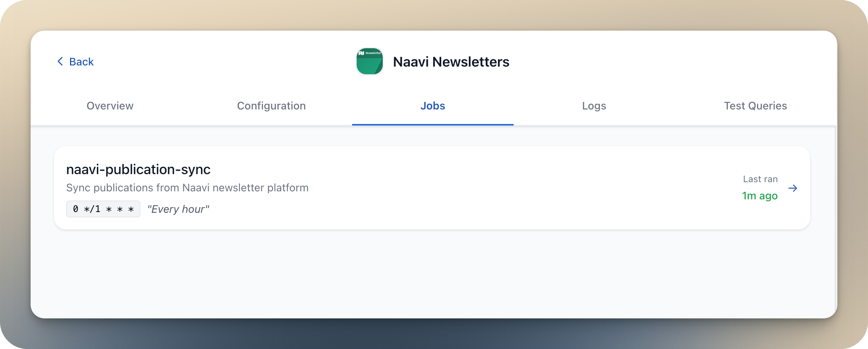Switch to the Logs tab
This screenshot has height=349, width=868.
pyautogui.click(x=594, y=106)
